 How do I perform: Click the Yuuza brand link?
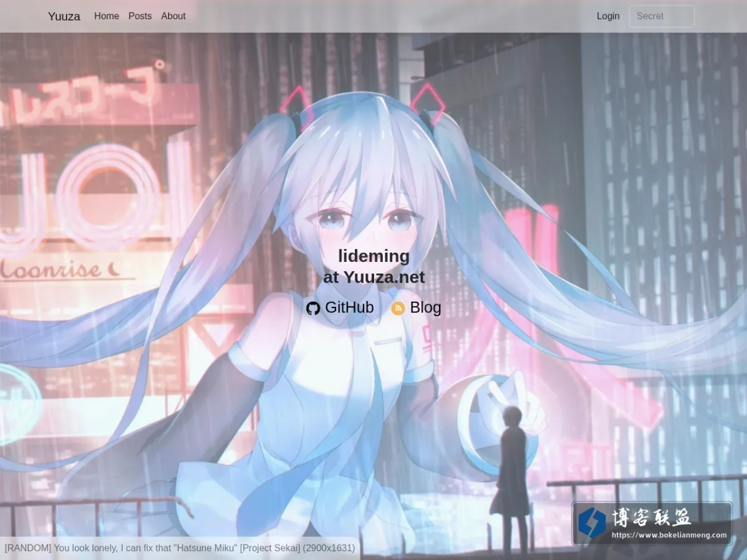pyautogui.click(x=64, y=16)
